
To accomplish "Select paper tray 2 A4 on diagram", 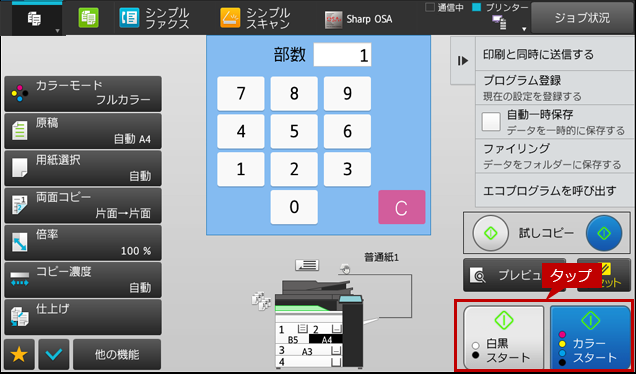I will [326, 334].
